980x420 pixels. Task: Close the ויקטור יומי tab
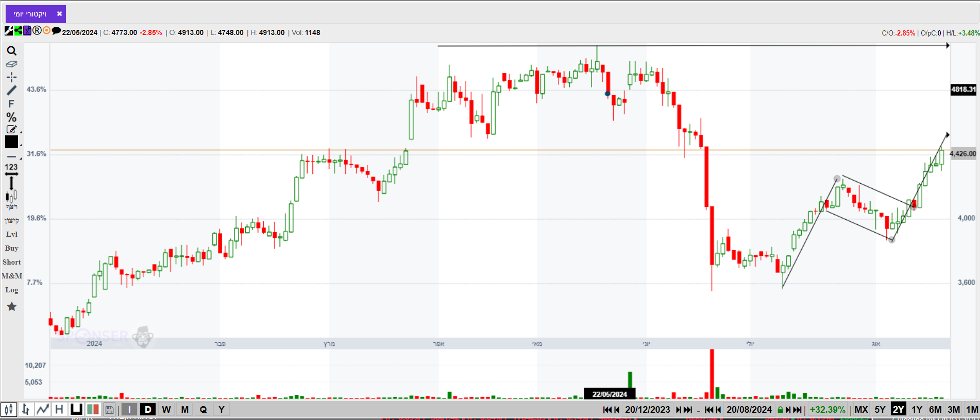[x=59, y=14]
